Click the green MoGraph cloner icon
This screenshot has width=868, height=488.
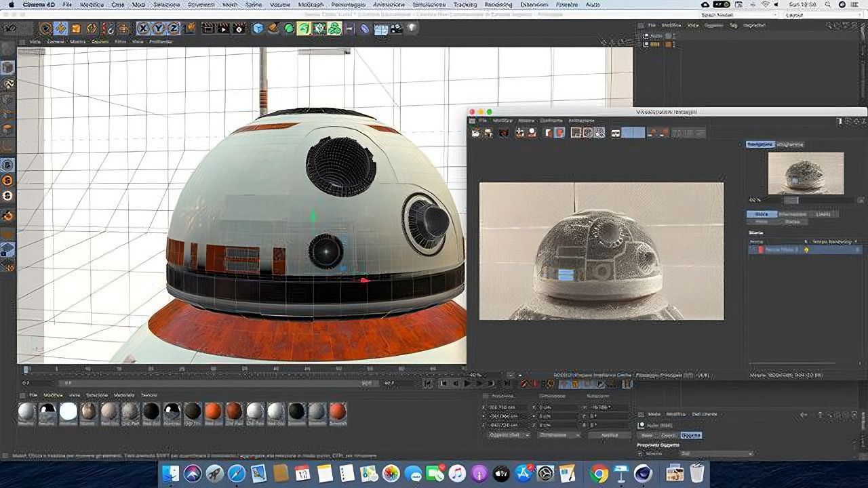click(x=319, y=28)
